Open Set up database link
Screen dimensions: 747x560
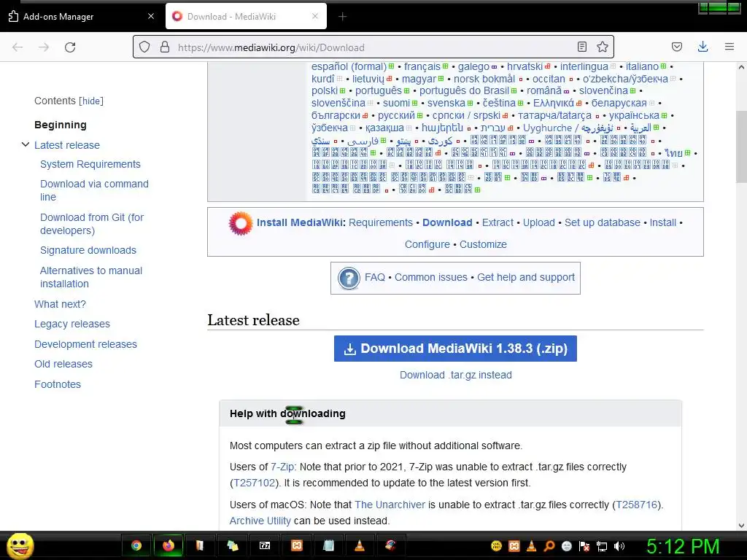(x=602, y=223)
